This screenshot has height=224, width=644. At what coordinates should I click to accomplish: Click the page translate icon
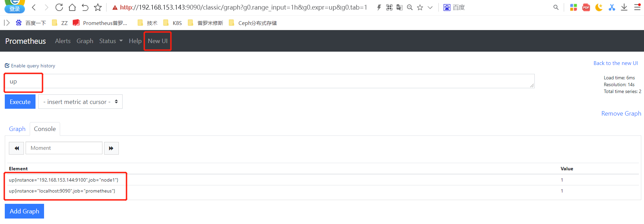pyautogui.click(x=400, y=7)
